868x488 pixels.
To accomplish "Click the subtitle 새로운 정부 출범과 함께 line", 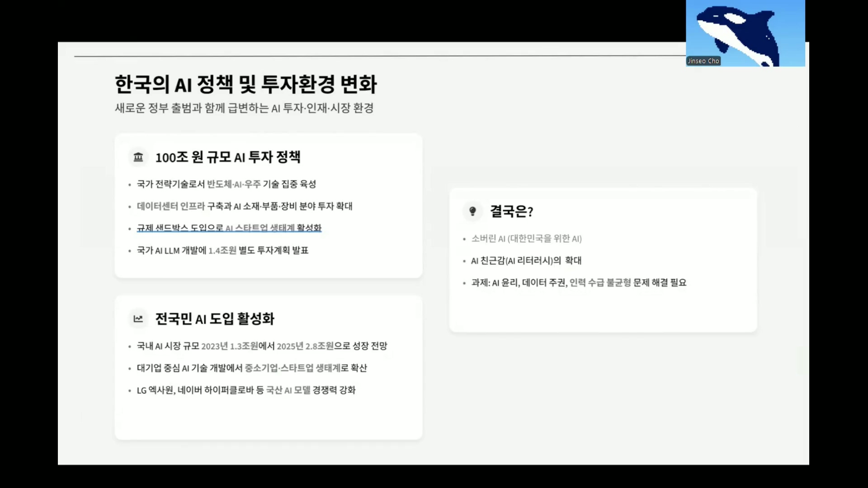I will click(x=244, y=108).
